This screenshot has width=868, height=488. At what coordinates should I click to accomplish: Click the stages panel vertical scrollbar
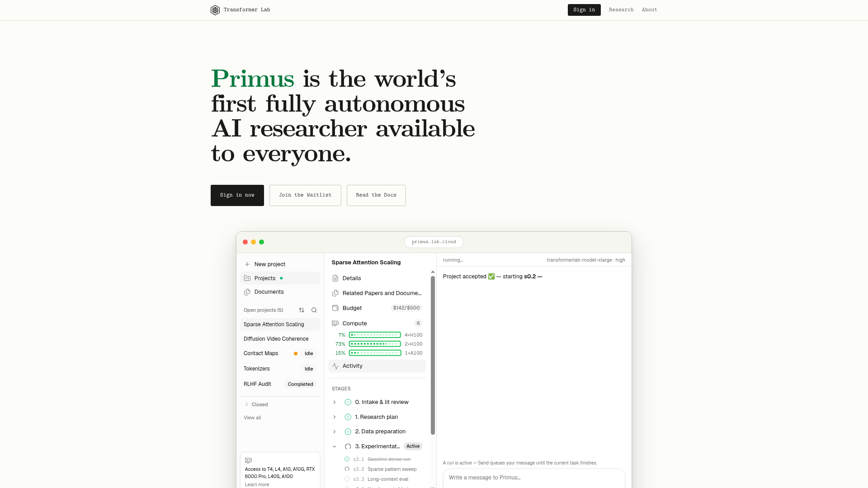click(433, 355)
